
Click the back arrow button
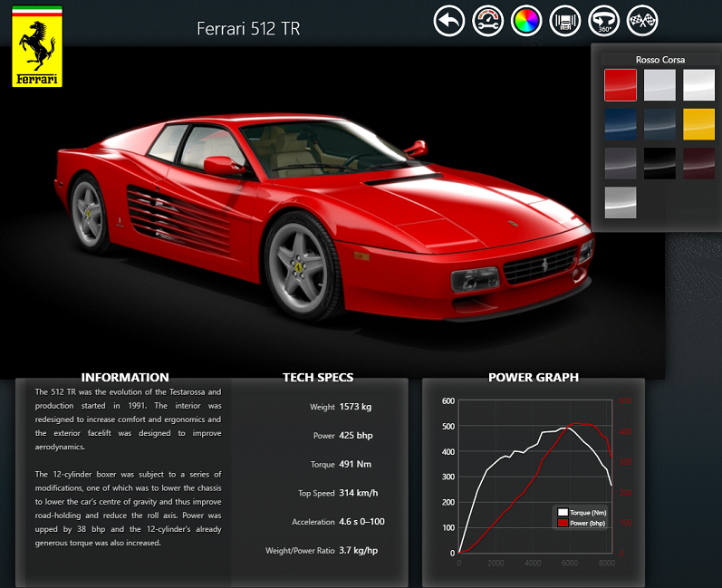(x=448, y=20)
